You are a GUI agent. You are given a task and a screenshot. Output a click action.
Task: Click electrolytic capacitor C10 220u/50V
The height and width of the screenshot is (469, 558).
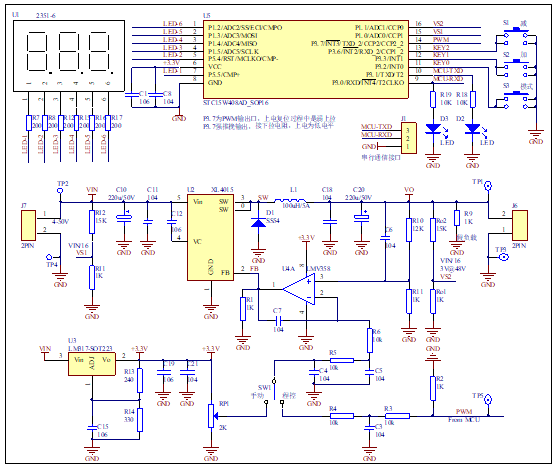pos(124,218)
